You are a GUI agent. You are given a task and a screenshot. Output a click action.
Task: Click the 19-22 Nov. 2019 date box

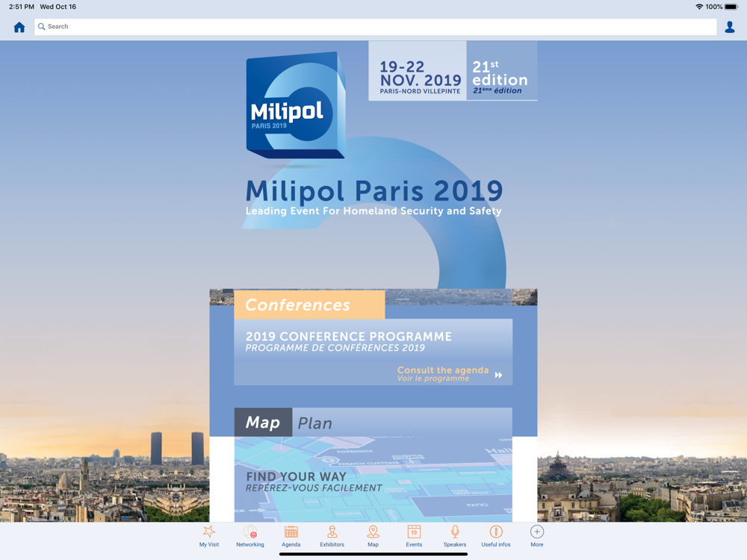click(418, 71)
